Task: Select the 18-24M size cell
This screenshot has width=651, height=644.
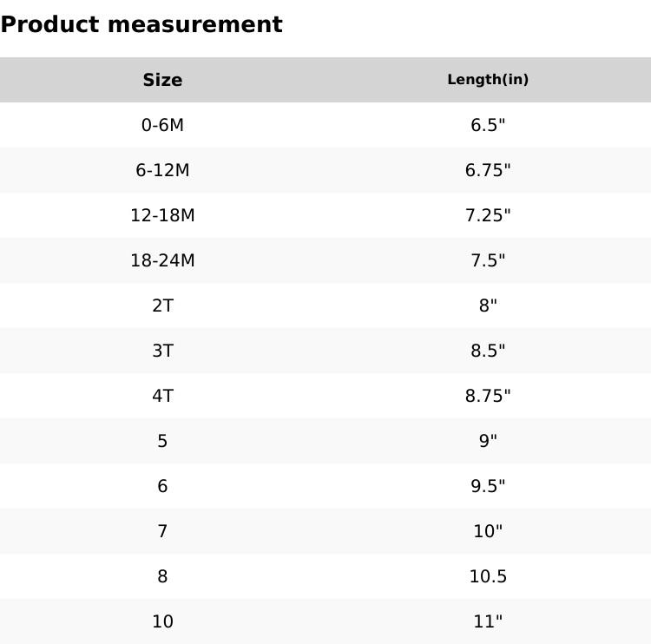Action: tap(162, 260)
